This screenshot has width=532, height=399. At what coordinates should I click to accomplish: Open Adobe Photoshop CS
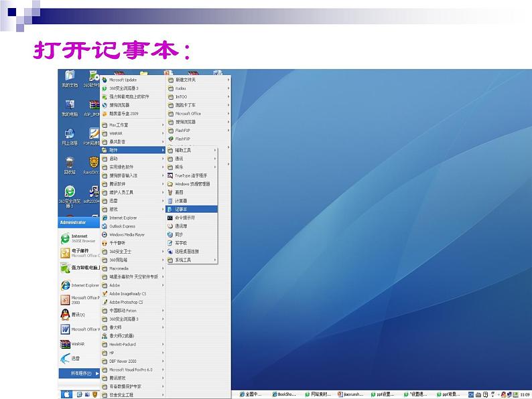(x=133, y=302)
